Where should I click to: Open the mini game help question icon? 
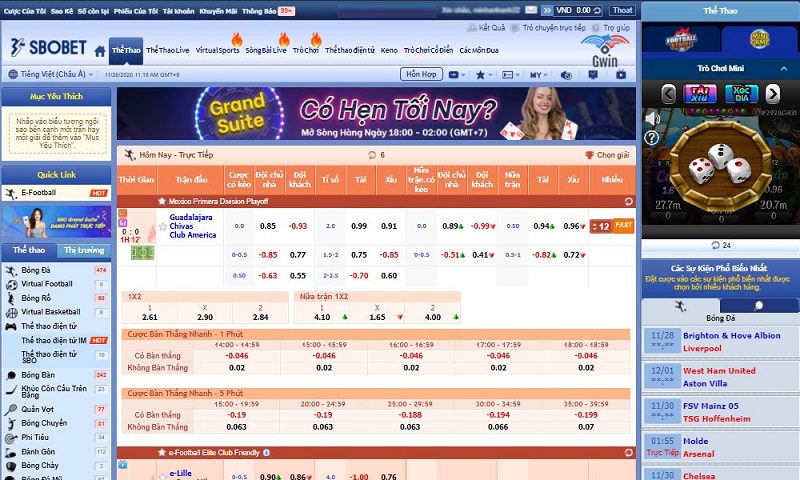point(652,138)
